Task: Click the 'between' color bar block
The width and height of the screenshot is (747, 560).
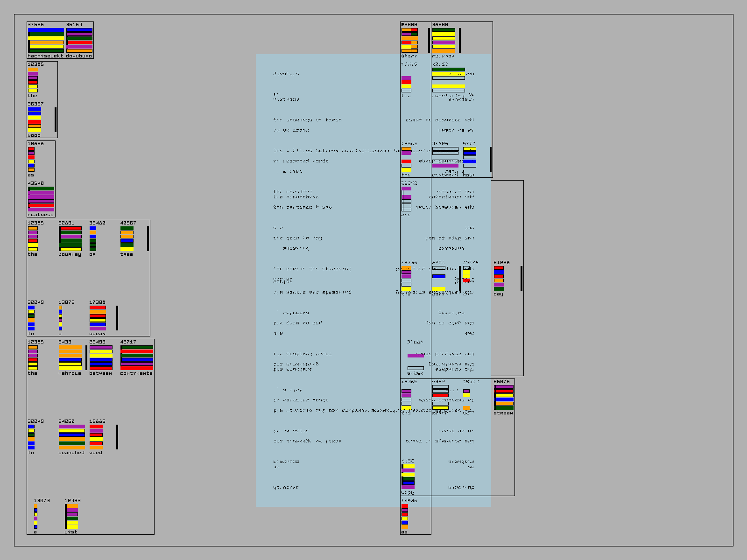Action: [101, 358]
